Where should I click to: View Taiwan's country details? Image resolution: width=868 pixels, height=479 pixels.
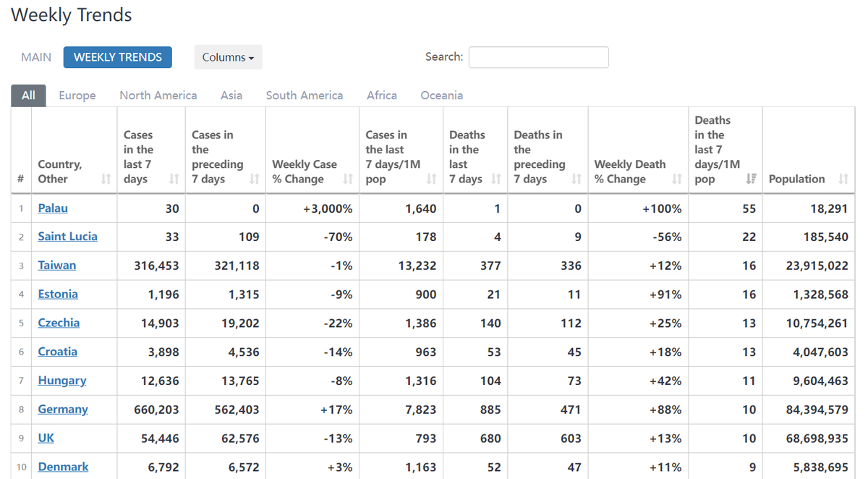(x=56, y=265)
